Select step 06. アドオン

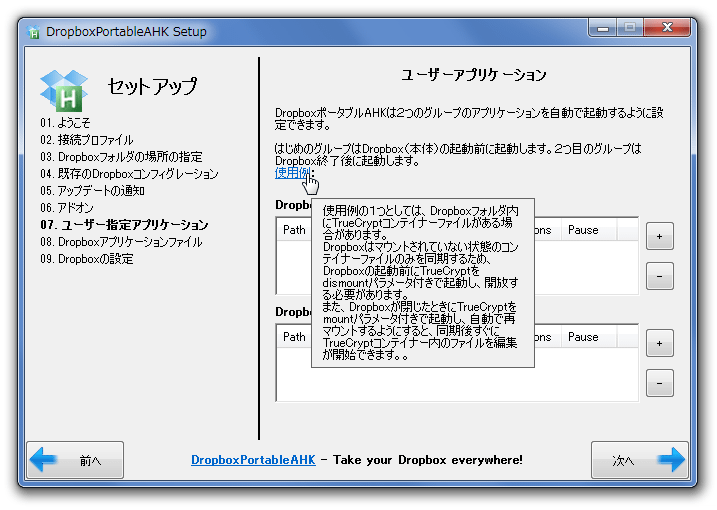click(67, 208)
